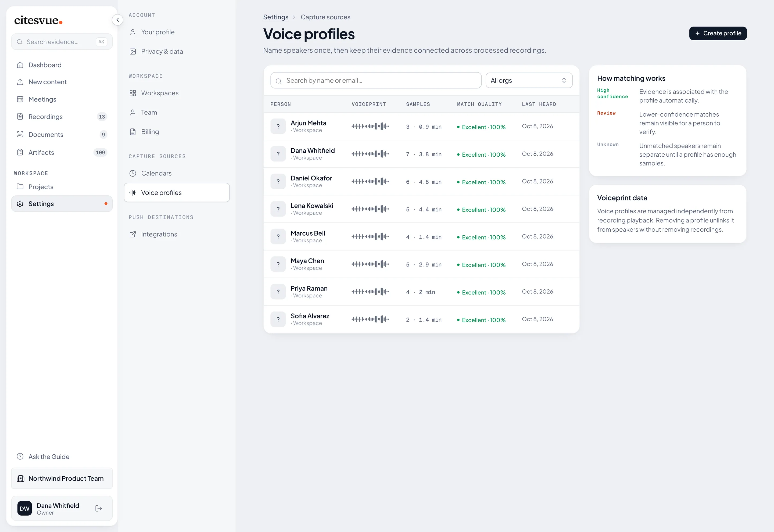Click the Settings gear icon
Viewport: 774px width, 532px height.
20,204
